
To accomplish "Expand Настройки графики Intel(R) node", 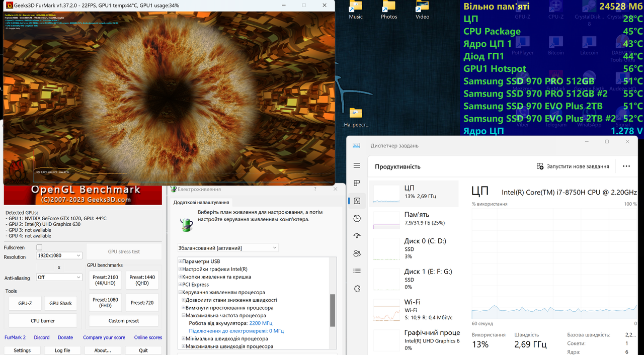I will (x=180, y=269).
